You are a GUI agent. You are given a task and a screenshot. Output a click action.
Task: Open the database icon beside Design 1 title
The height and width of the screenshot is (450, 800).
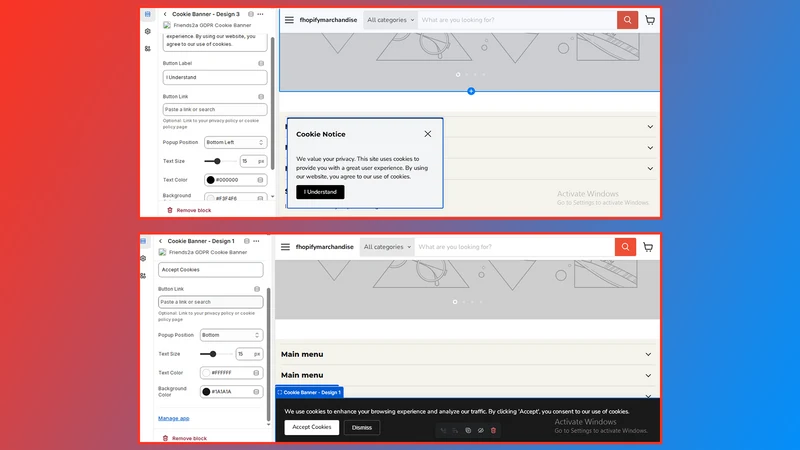(x=246, y=241)
